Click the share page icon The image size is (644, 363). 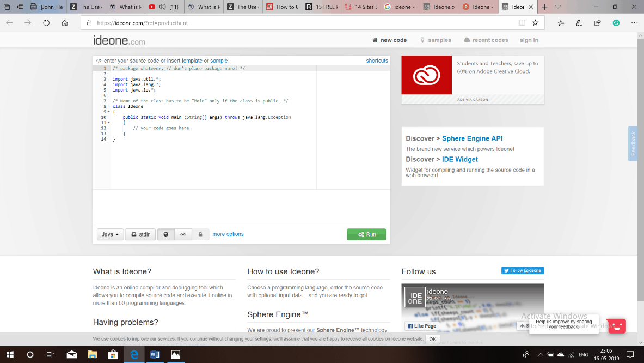coord(597,23)
